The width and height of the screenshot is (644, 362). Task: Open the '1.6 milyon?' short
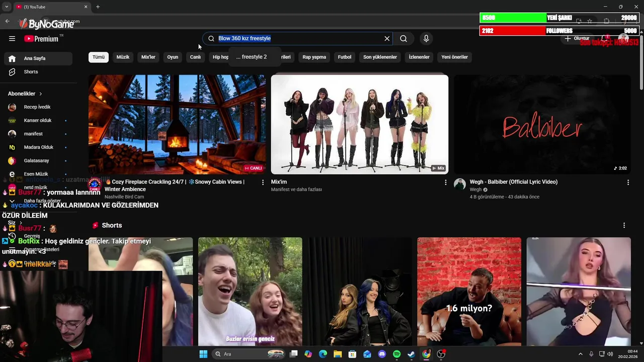469,292
